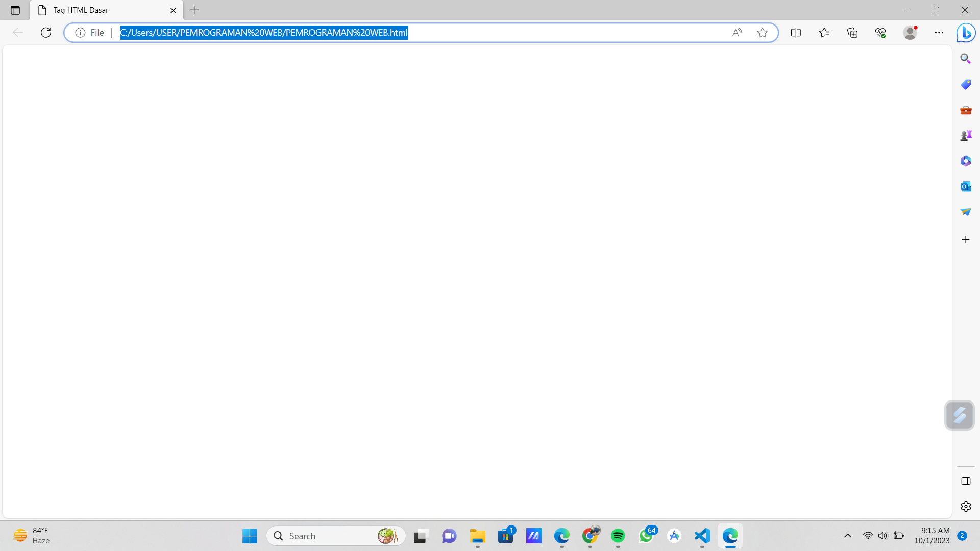Open the Favorites menu
The height and width of the screenshot is (551, 980).
[x=824, y=32]
